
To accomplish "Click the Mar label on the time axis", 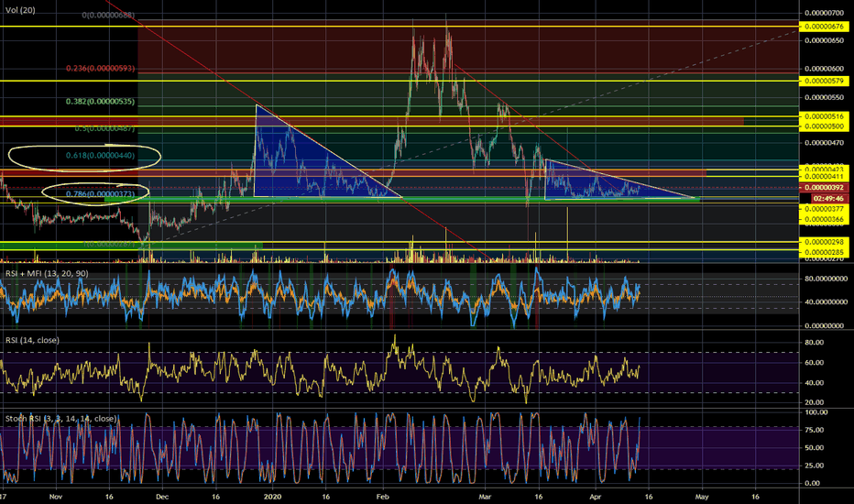I will coord(485,497).
